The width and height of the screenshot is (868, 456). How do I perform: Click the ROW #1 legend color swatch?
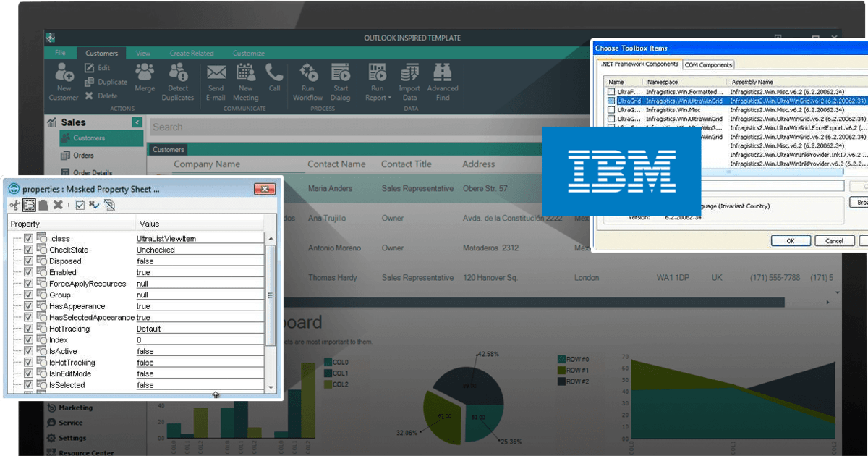point(561,370)
